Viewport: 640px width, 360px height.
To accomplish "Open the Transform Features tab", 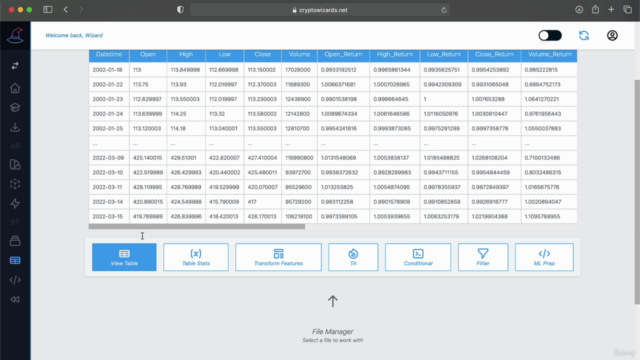I will [x=278, y=257].
